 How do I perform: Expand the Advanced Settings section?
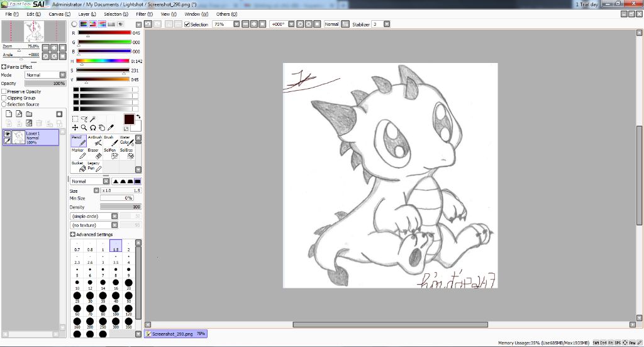(73, 234)
